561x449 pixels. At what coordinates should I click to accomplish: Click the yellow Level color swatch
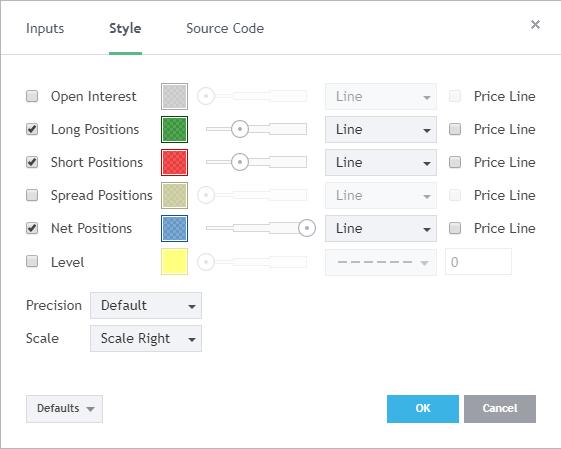174,262
